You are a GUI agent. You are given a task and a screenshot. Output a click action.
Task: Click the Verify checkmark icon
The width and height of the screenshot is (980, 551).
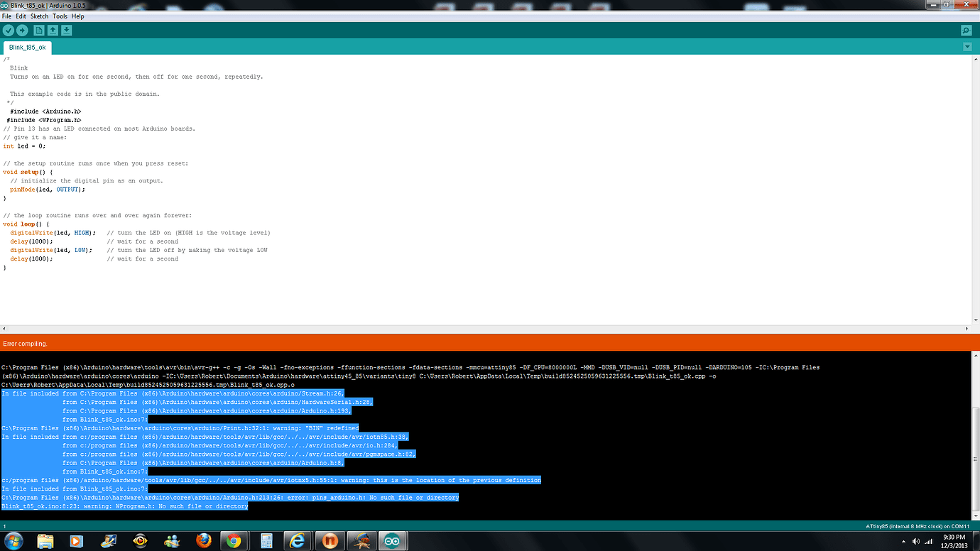pyautogui.click(x=8, y=31)
